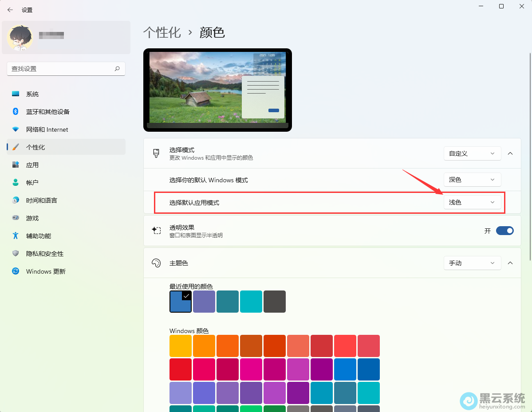Open Time and language (时间和语言) icon
This screenshot has height=412, width=532.
pyautogui.click(x=16, y=200)
